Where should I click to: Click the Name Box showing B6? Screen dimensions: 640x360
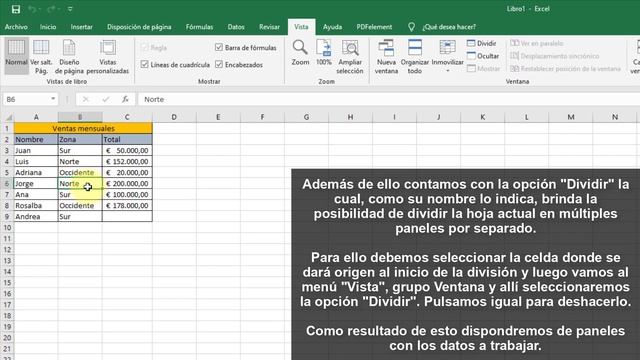click(27, 99)
